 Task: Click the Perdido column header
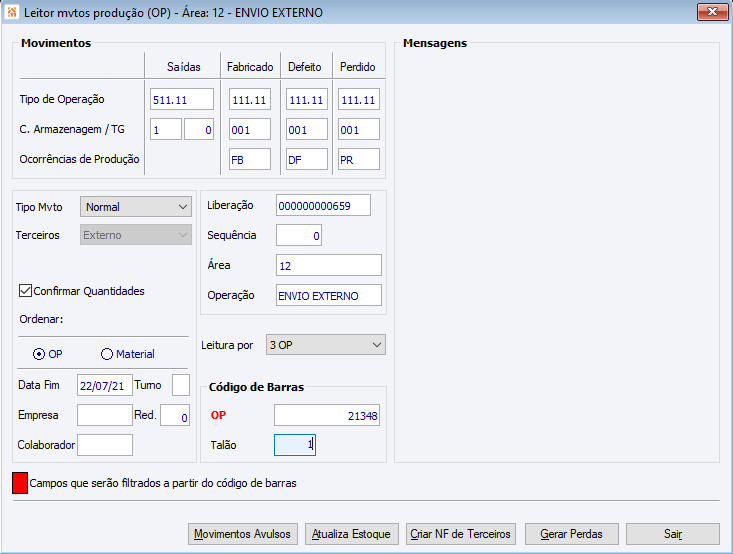point(358,67)
